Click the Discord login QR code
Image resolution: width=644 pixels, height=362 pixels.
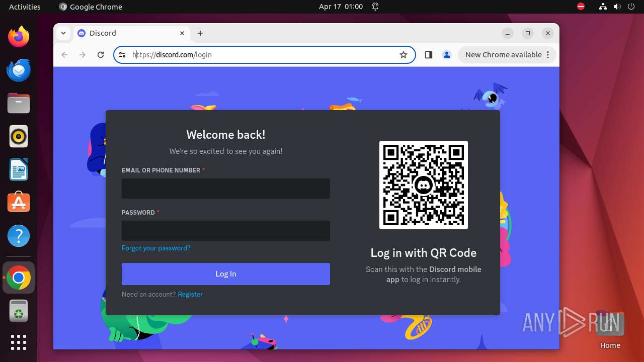[424, 185]
